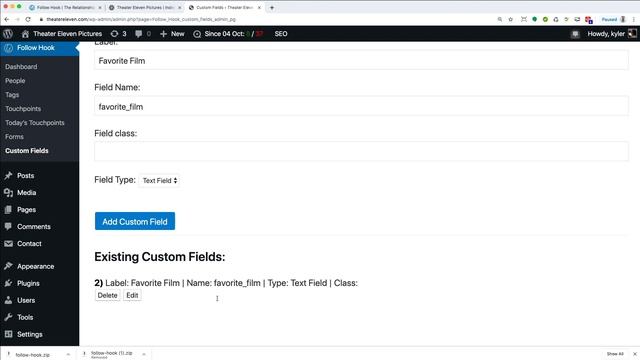Open Users via person icon
This screenshot has height=360, width=640.
coord(8,300)
